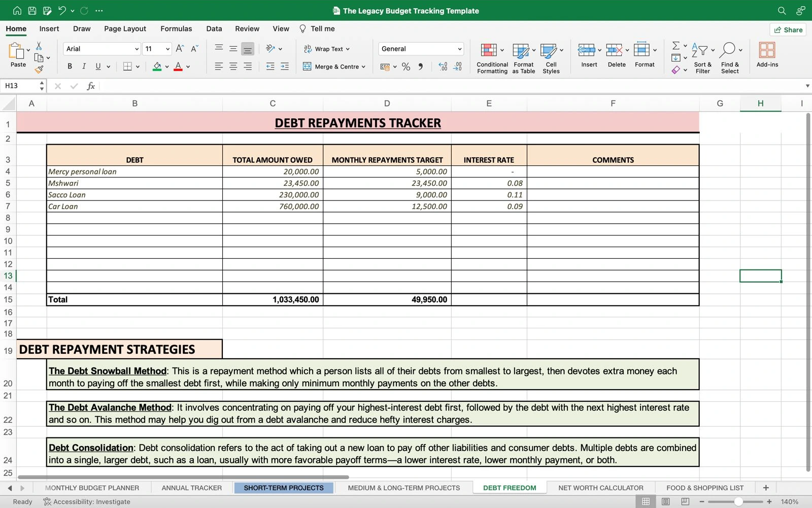Click Accessibility: Investigate in status bar
The width and height of the screenshot is (812, 508).
pos(87,502)
